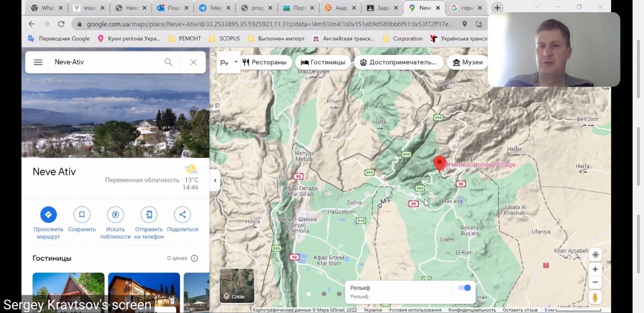This screenshot has width=644, height=313.
Task: Click the search magnifier icon
Action: [x=168, y=62]
